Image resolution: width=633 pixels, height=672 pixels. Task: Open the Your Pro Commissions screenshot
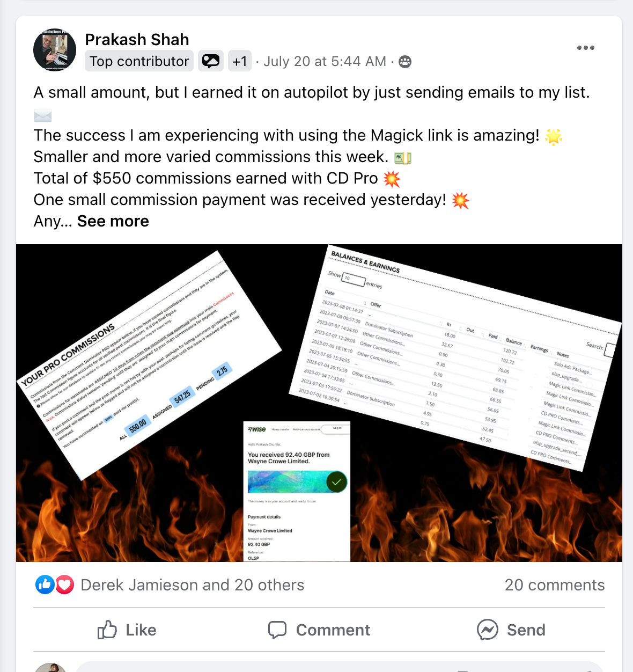point(150,365)
